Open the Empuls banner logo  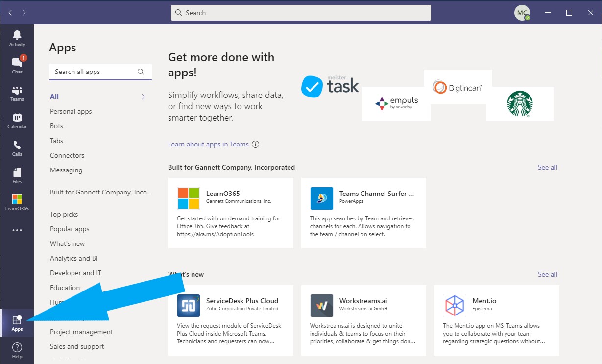pos(396,104)
